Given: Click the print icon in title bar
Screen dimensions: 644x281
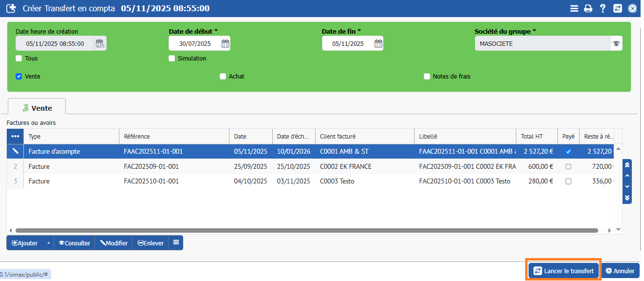Looking at the screenshot, I should [588, 8].
